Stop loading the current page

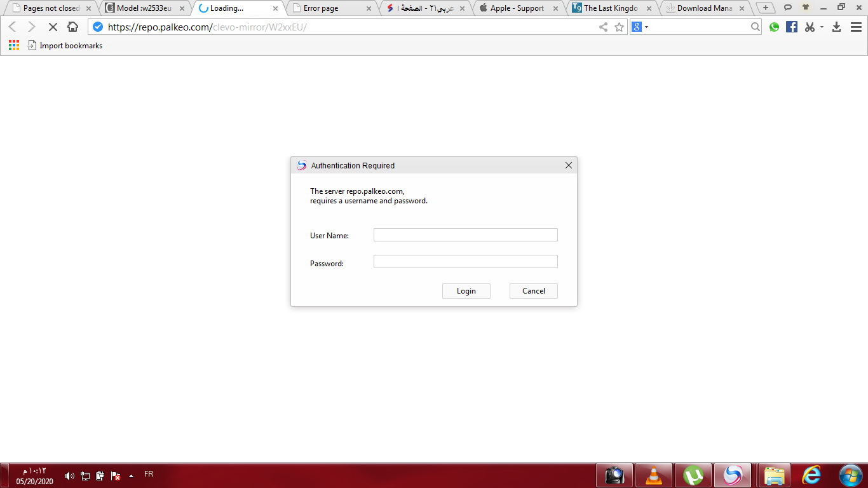click(x=53, y=27)
